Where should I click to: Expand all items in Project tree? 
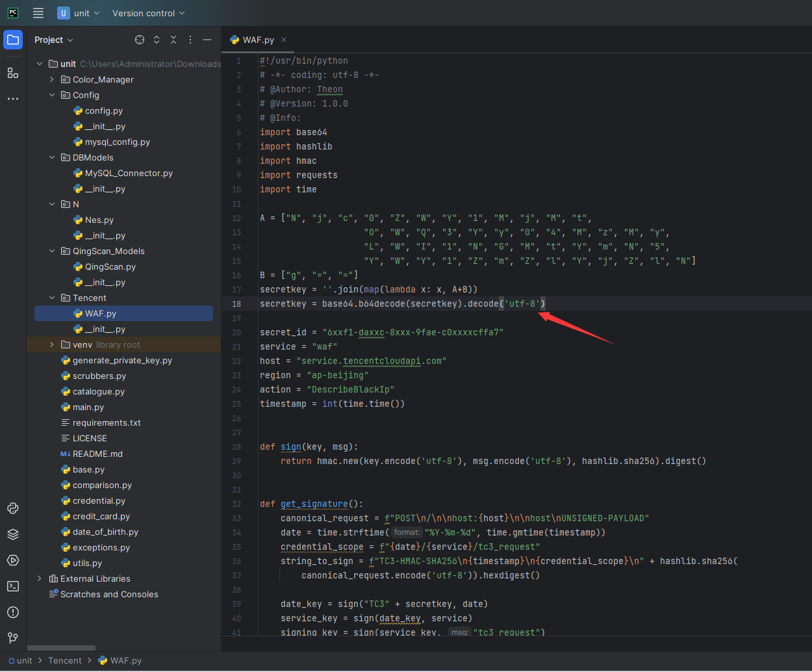click(x=157, y=40)
